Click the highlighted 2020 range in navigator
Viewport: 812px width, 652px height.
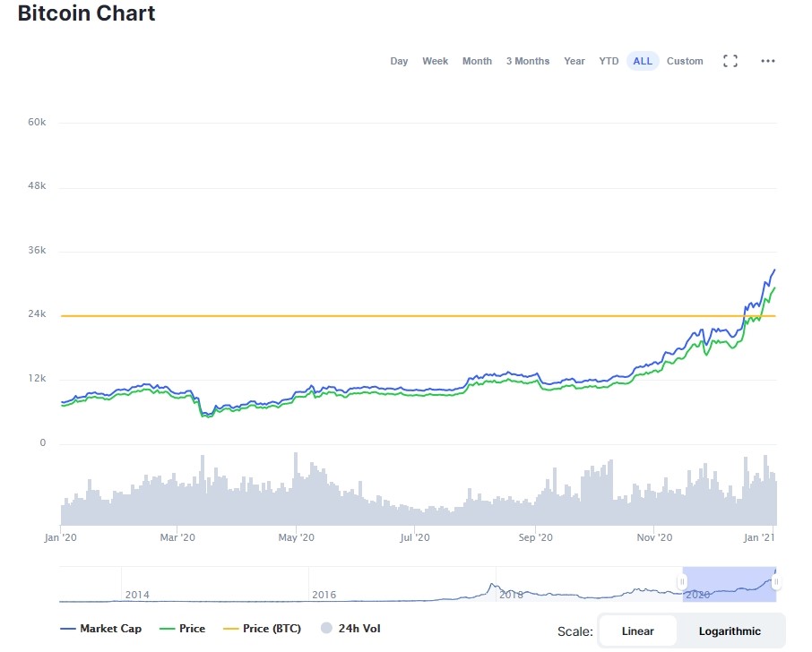(730, 584)
